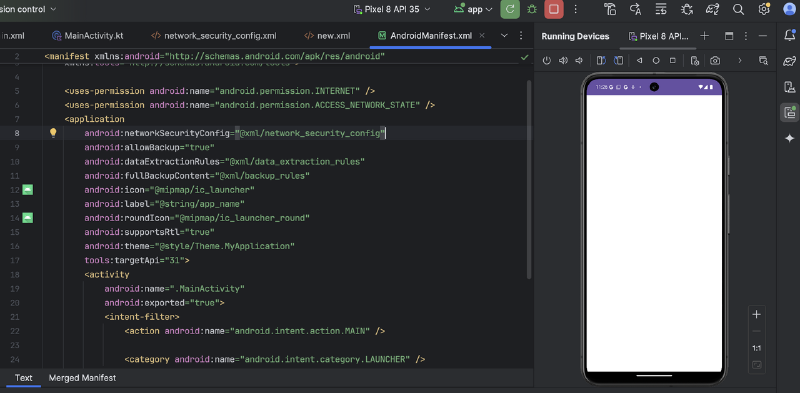Select the Pixel 8 API device tab

coord(659,36)
